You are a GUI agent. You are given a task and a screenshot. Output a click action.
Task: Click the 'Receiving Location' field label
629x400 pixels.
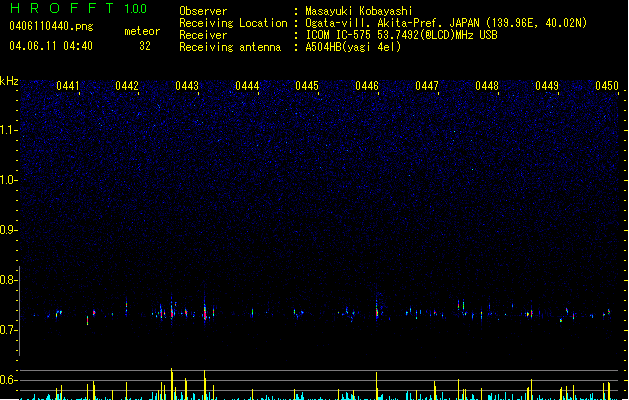tap(233, 23)
